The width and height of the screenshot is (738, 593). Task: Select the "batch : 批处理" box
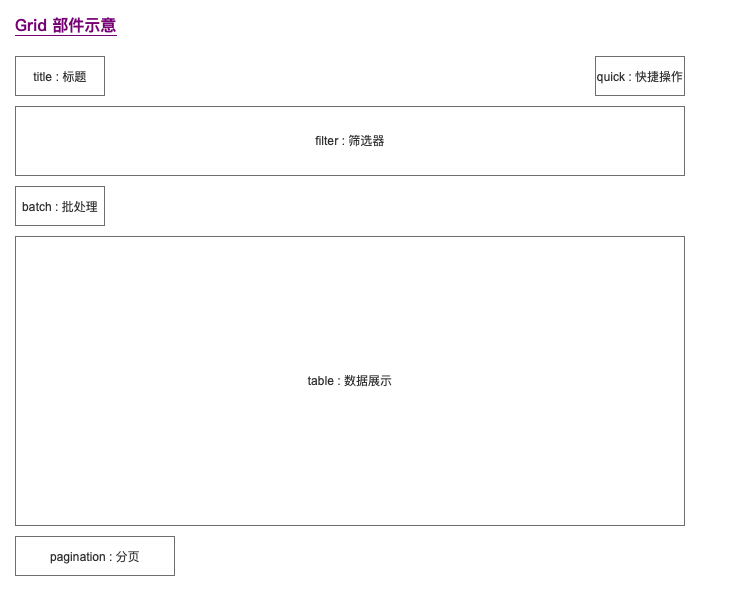coord(60,206)
